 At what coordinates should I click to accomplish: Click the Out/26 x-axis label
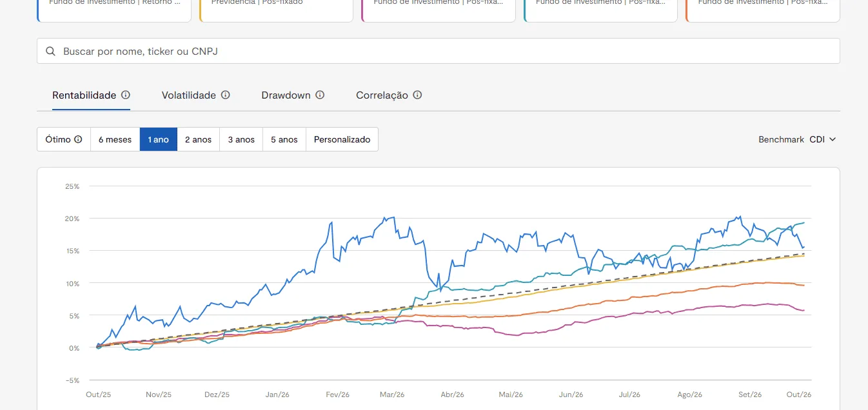pyautogui.click(x=799, y=395)
